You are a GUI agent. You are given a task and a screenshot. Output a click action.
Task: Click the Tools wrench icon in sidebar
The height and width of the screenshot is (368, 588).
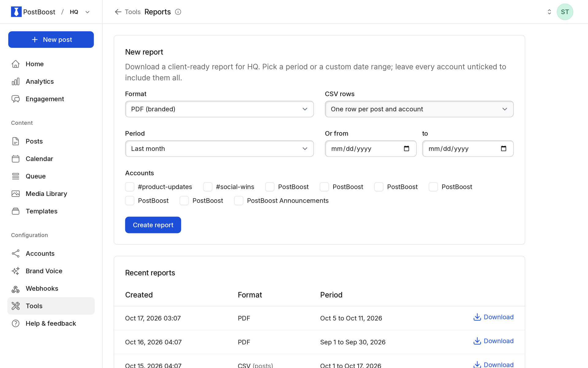pyautogui.click(x=16, y=306)
